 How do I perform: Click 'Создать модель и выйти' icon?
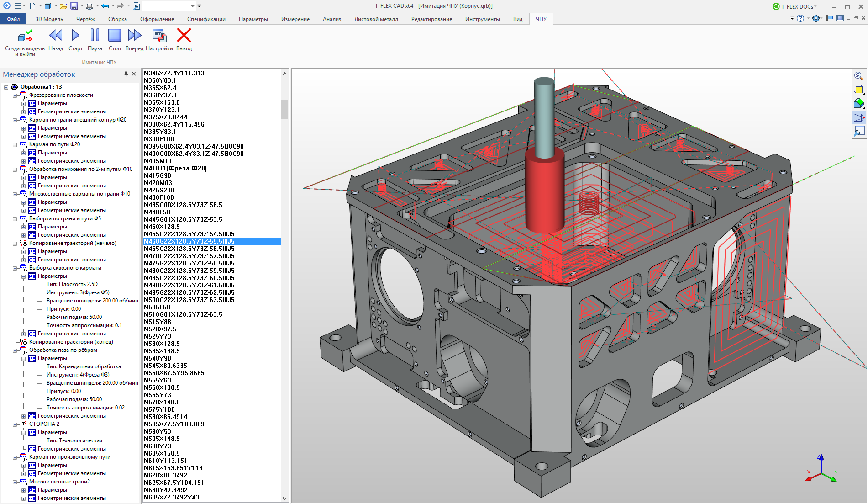(25, 36)
